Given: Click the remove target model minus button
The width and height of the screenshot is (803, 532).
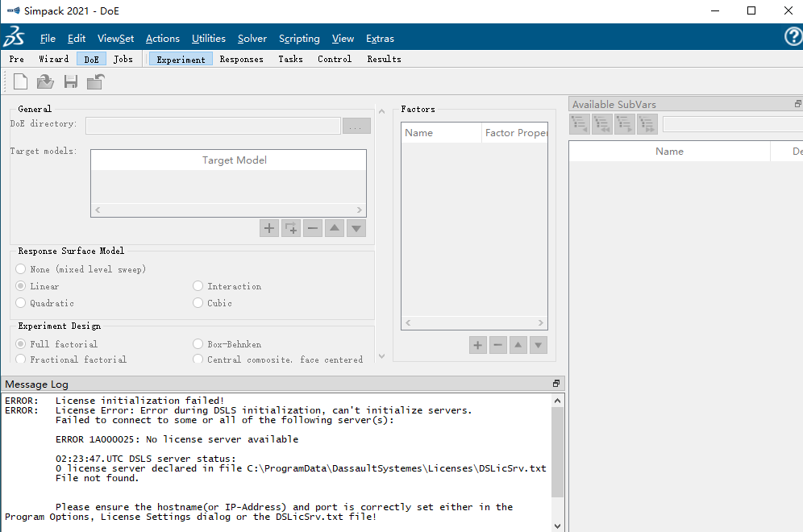Looking at the screenshot, I should click(x=313, y=228).
